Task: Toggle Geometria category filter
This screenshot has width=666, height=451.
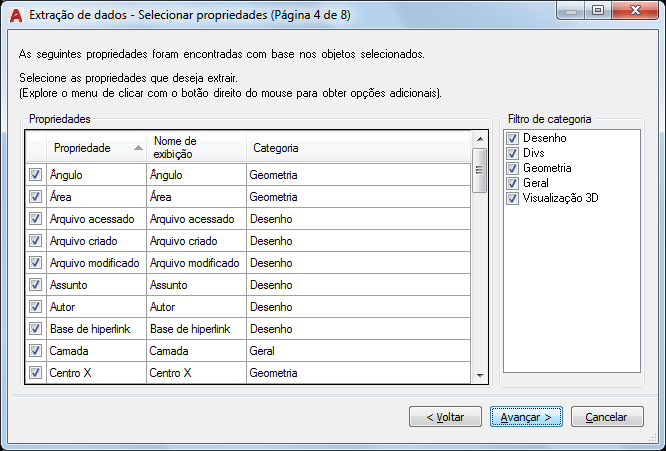Action: pos(512,168)
